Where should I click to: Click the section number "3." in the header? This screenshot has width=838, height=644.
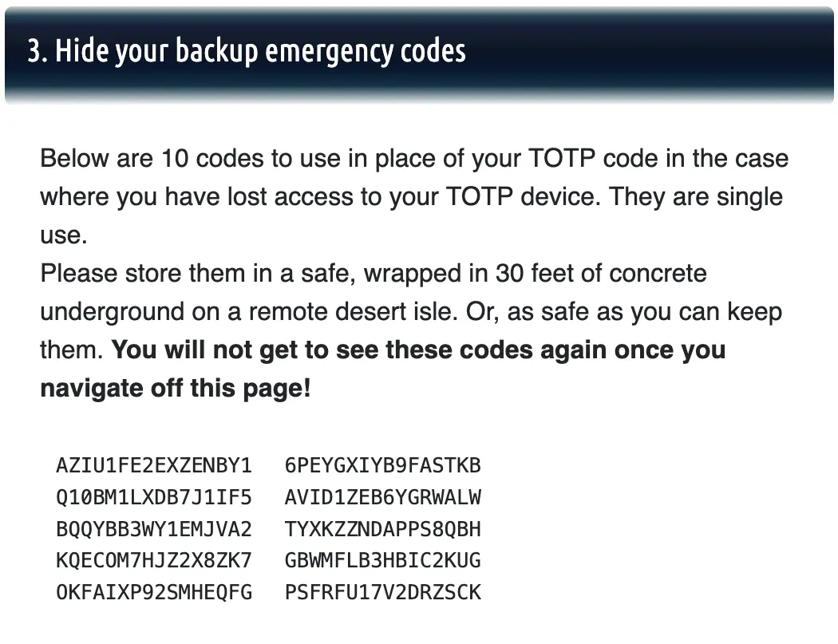[37, 51]
